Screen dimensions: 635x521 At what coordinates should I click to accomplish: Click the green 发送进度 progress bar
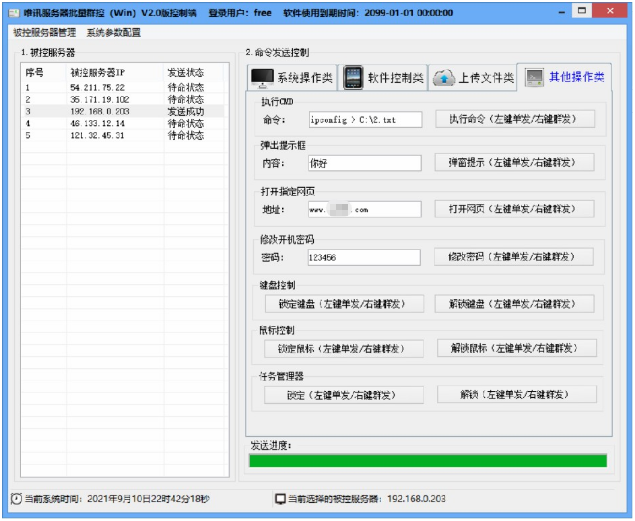point(427,460)
